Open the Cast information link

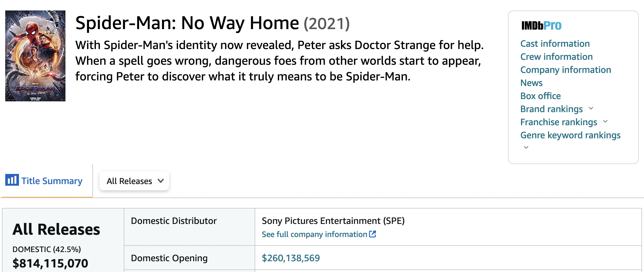pos(555,43)
